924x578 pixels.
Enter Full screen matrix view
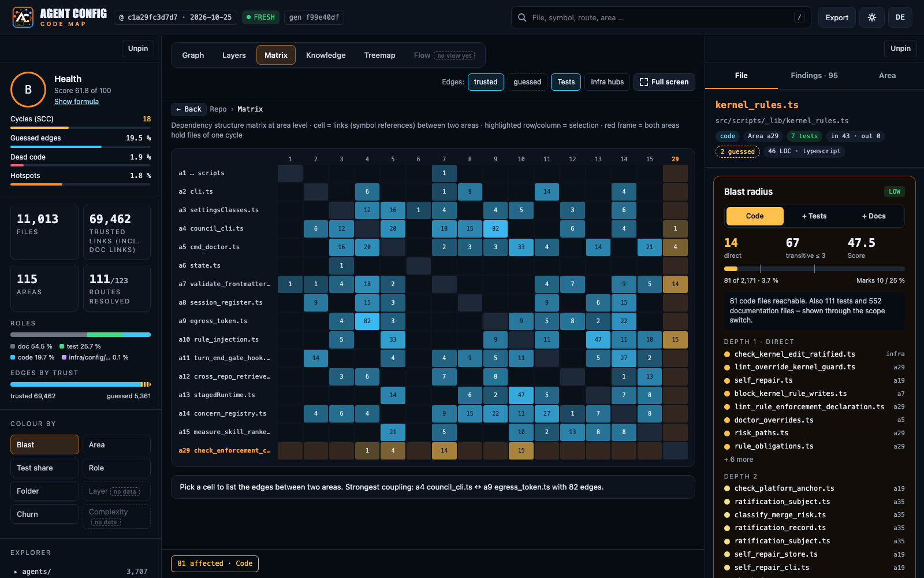(x=664, y=82)
